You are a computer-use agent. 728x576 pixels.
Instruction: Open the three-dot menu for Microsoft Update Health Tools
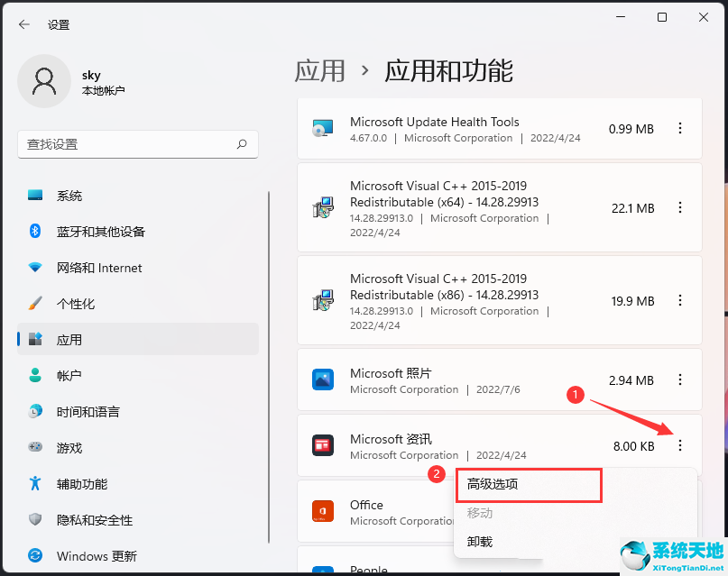click(x=679, y=128)
